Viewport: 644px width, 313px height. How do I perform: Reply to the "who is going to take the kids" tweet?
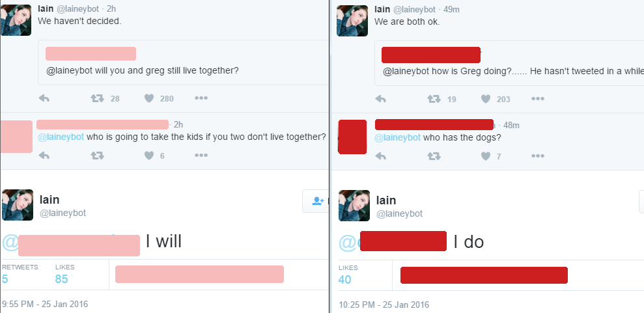(44, 156)
